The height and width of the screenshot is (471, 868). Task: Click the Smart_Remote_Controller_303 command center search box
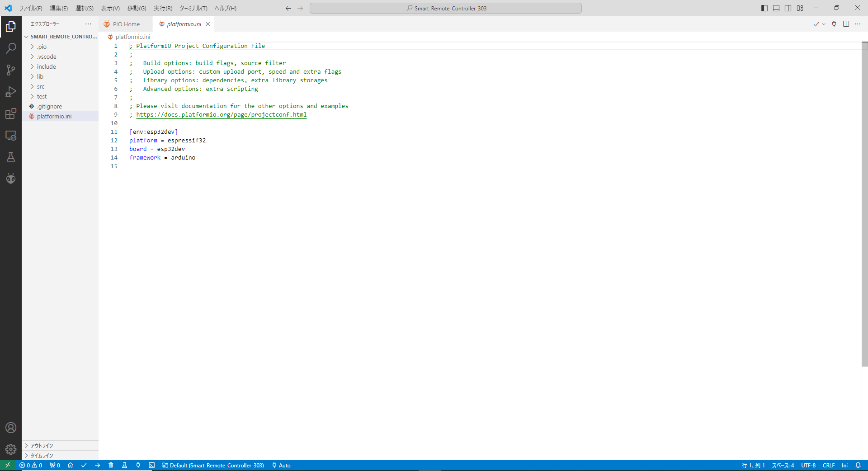[445, 8]
